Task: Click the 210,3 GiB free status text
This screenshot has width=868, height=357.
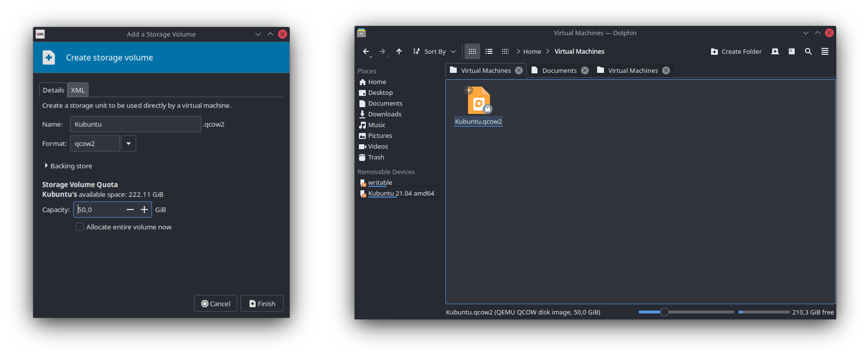Action: point(813,312)
